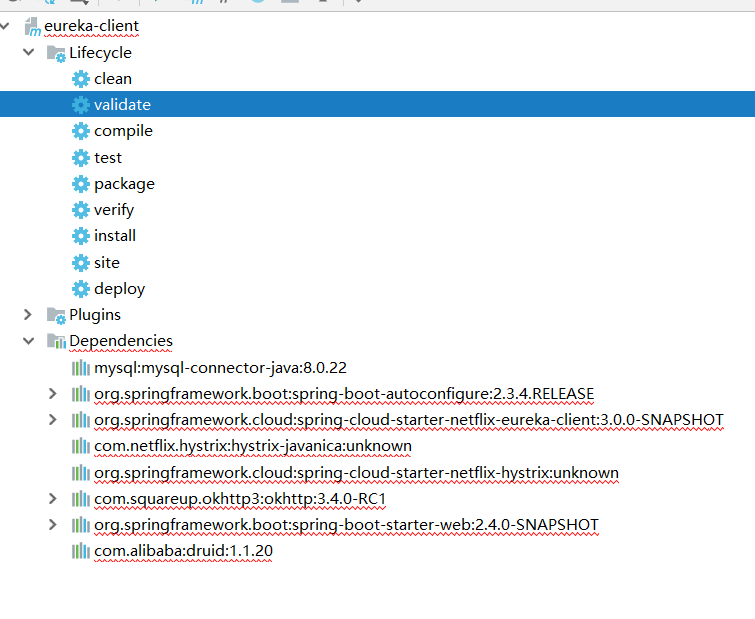
Task: Select spring-boot-autoconfigure:2.3.4.RELEASE dependency
Action: (344, 394)
